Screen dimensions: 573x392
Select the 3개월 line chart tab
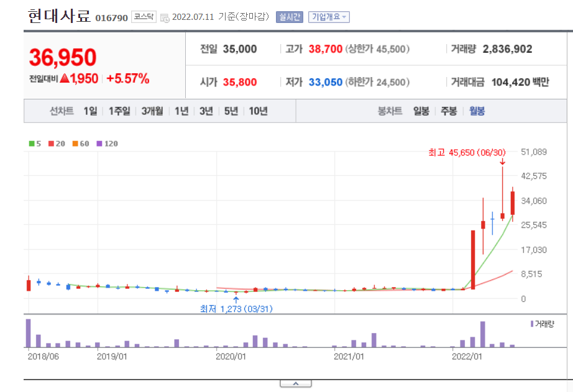coord(152,111)
